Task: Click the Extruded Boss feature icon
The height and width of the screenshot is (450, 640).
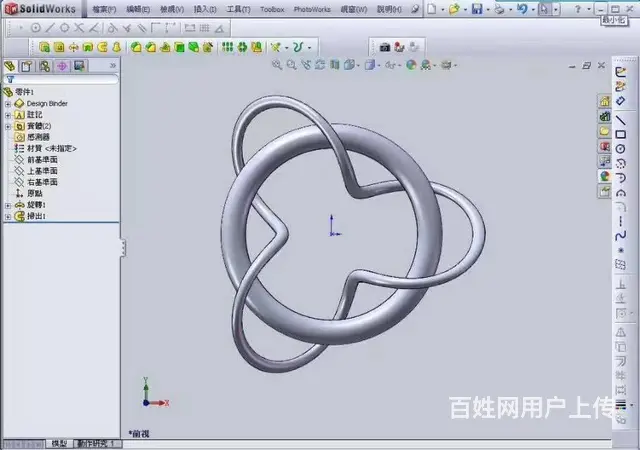Action: [x=44, y=47]
